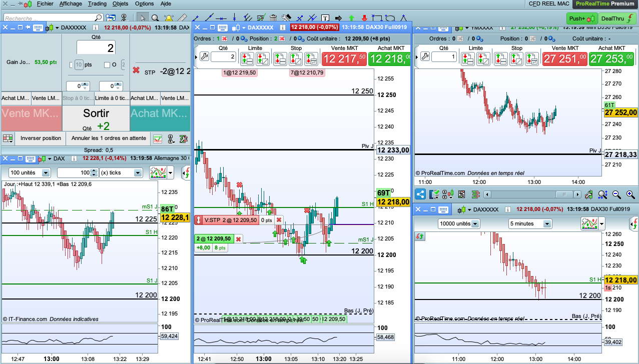Click Sortir to exit the position
639x364 pixels.
click(96, 118)
